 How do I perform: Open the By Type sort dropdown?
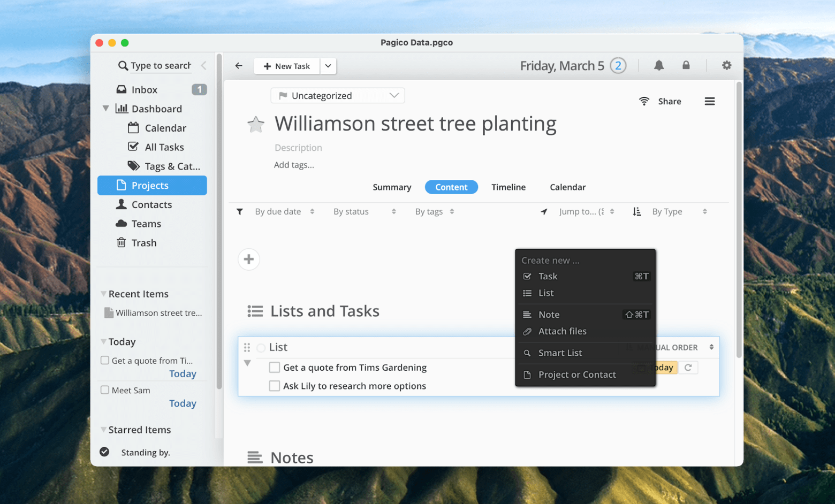coord(679,212)
